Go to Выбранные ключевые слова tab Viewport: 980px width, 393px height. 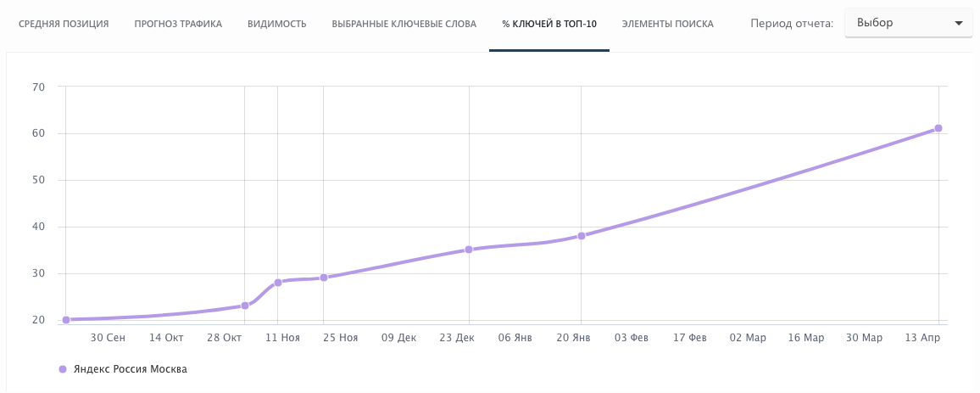tap(404, 24)
